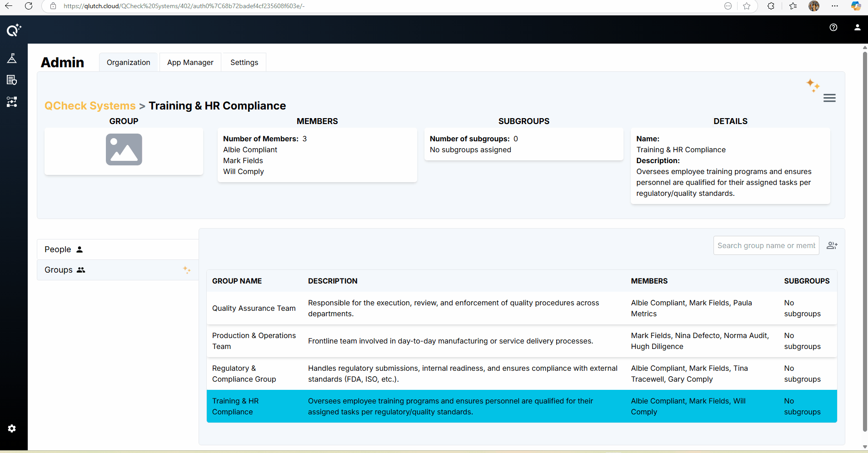Click the group image placeholder thumbnail
Viewport: 868px width, 453px height.
[x=124, y=149]
